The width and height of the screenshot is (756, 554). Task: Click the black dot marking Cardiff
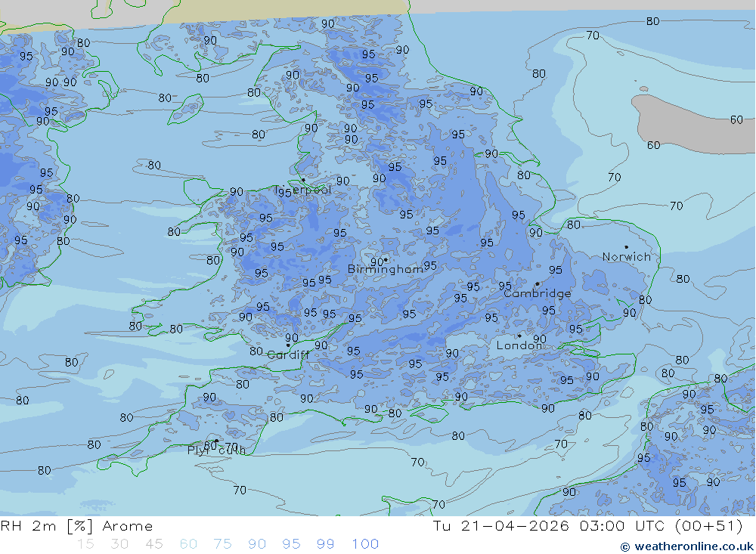288,345
